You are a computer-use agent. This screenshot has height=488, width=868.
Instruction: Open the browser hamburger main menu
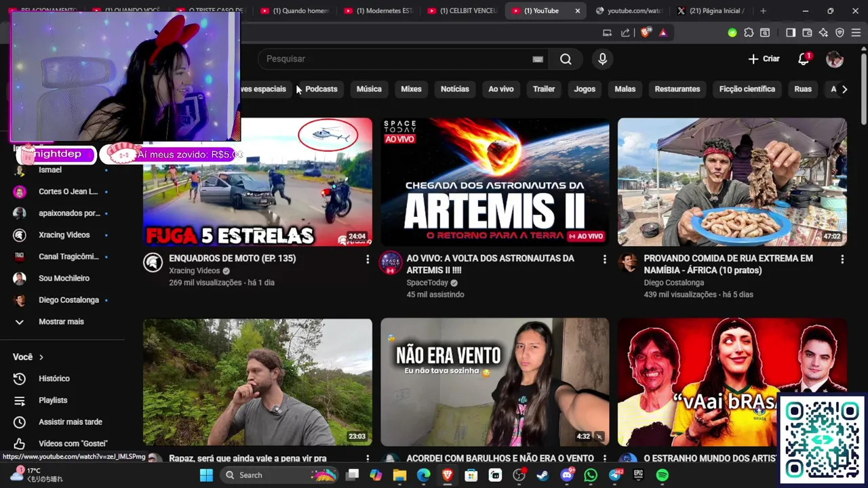[x=856, y=33]
